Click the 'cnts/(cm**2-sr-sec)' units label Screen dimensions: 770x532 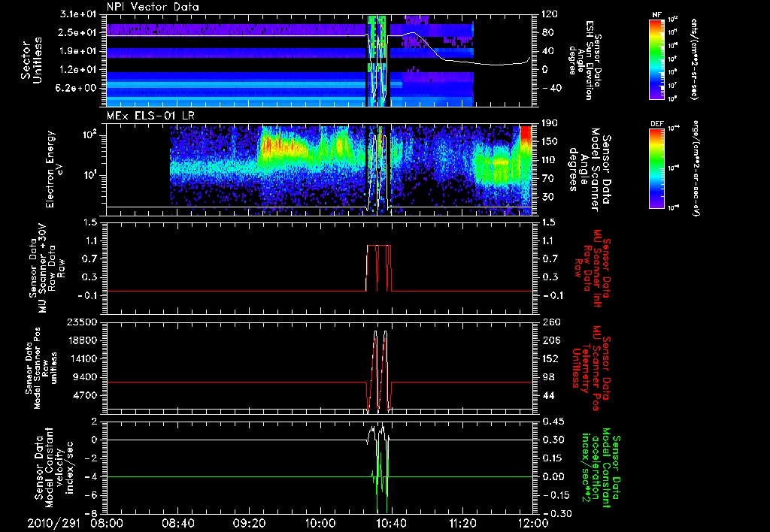tap(694, 59)
